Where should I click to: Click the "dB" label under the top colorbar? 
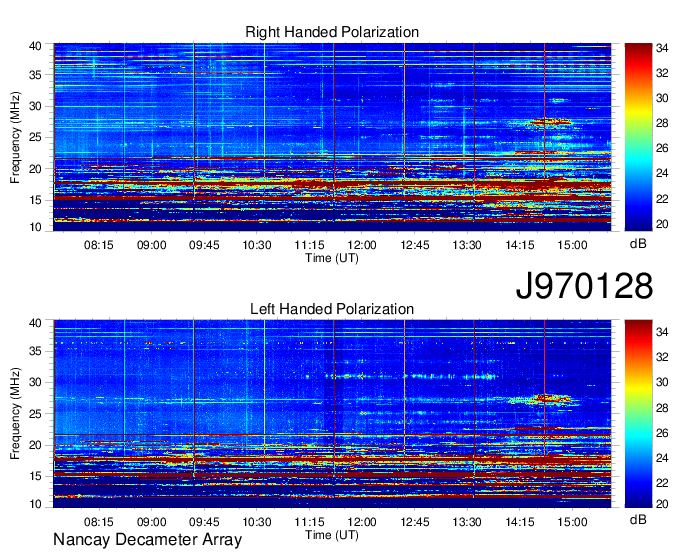638,244
